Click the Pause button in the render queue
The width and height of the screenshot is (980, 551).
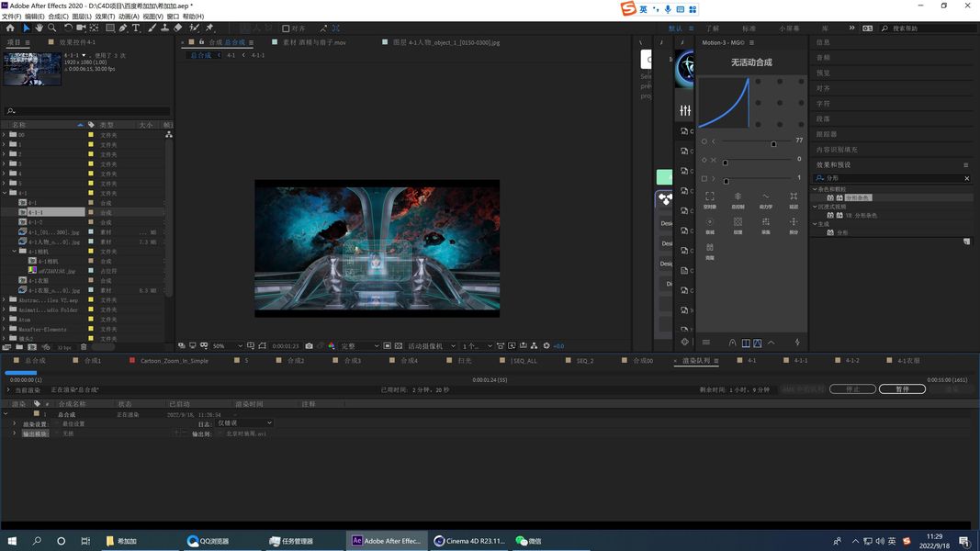tap(902, 388)
